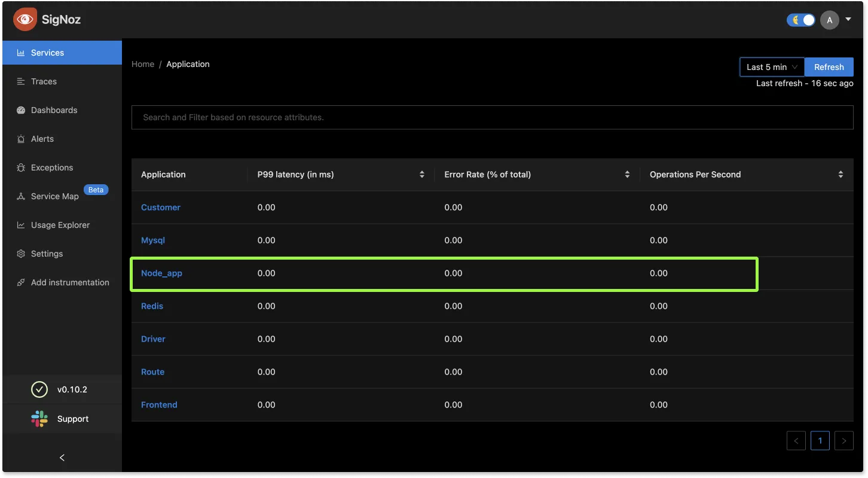Open the Exceptions page

[62, 168]
